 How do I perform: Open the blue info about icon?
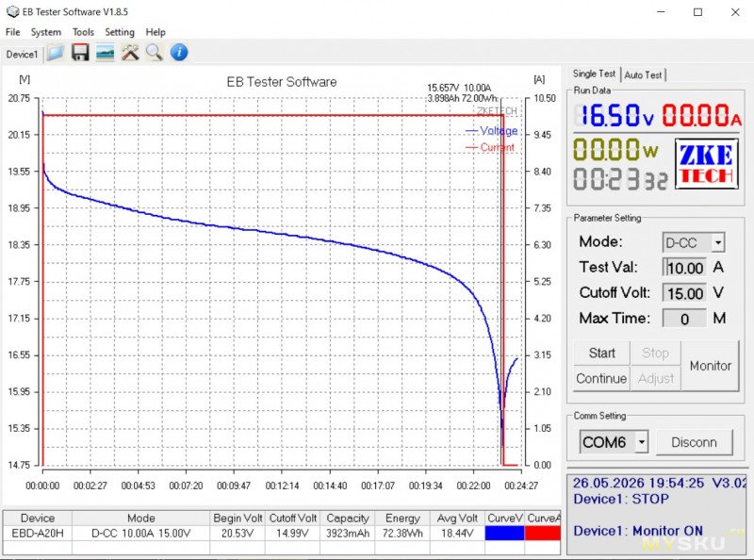pos(179,53)
